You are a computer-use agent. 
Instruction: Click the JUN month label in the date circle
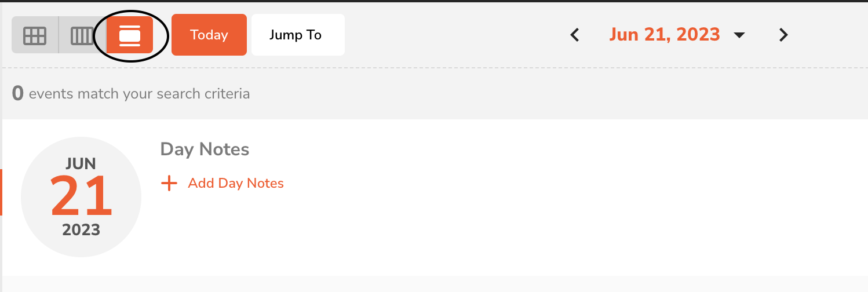point(81,164)
